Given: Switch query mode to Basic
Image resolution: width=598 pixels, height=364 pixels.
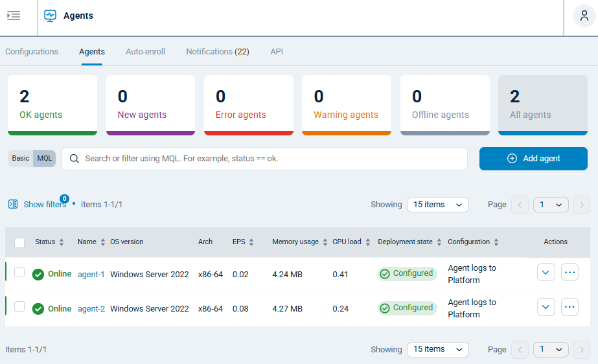Looking at the screenshot, I should pos(21,159).
